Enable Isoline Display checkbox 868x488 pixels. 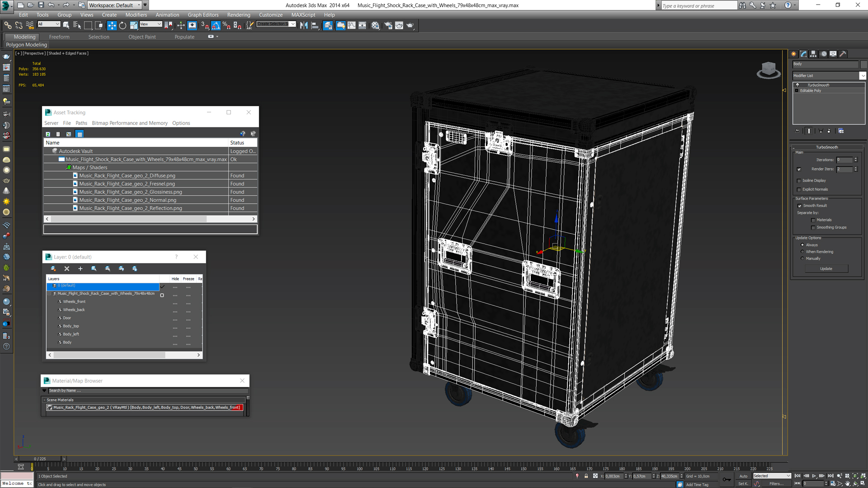pos(799,181)
